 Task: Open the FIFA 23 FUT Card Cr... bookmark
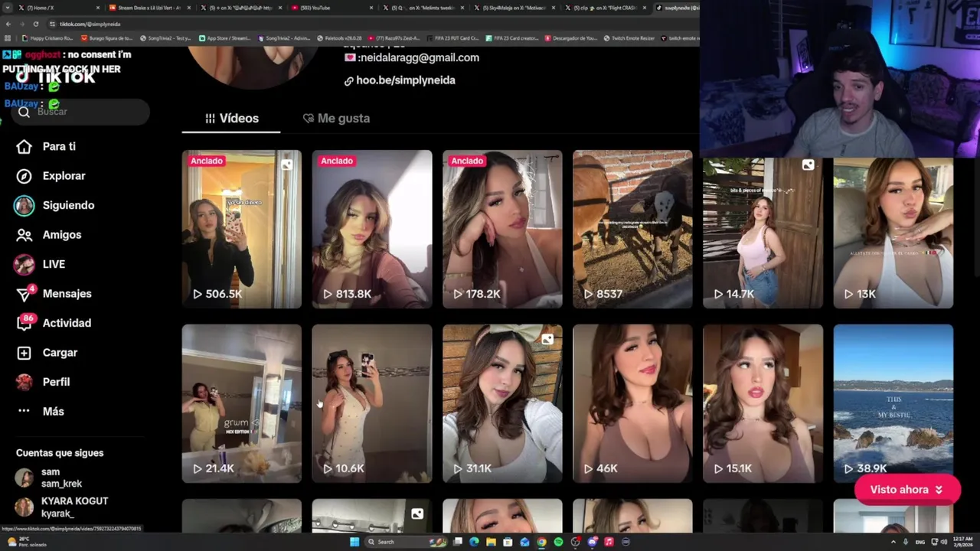(x=452, y=38)
